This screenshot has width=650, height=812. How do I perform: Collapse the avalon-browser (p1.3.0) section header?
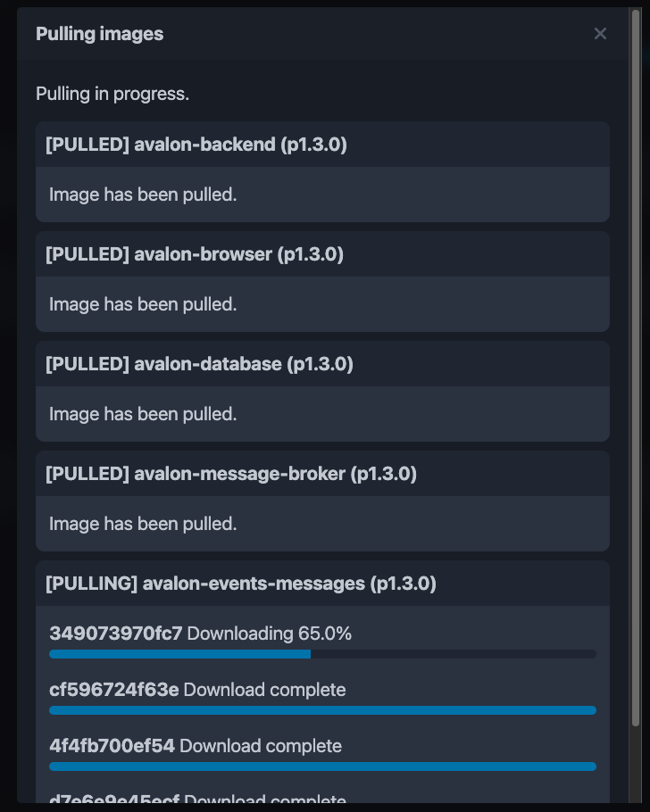(x=195, y=254)
